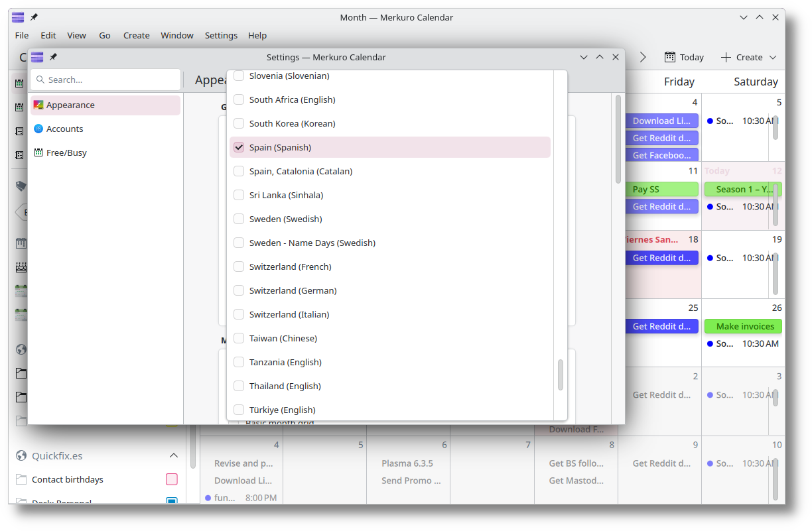Enable the Sweden (Swedish) holidays checkbox

click(x=239, y=219)
